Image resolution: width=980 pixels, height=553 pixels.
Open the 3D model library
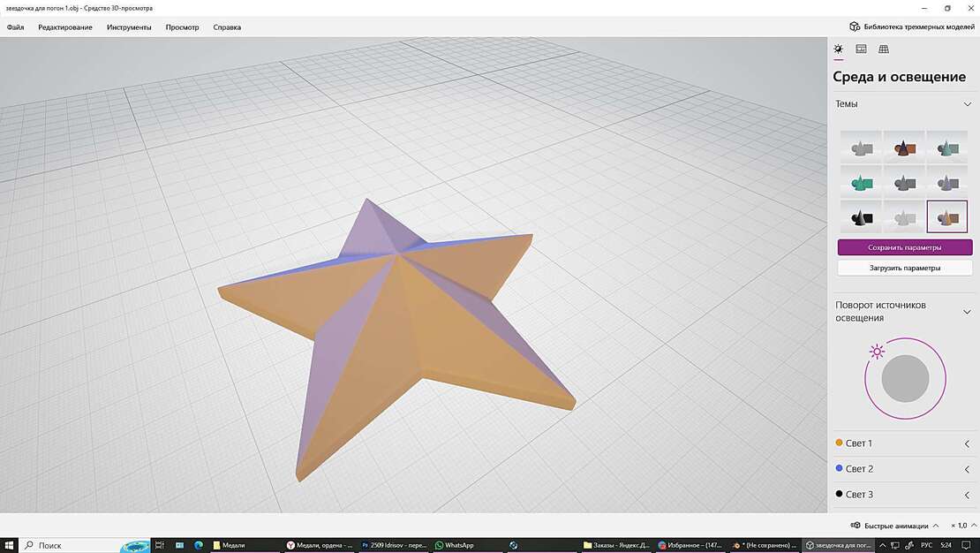click(x=912, y=27)
